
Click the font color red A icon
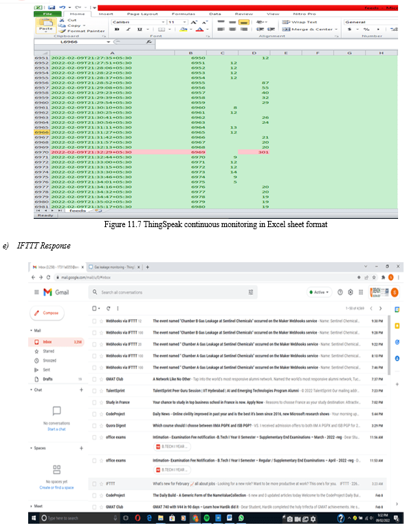click(x=199, y=30)
